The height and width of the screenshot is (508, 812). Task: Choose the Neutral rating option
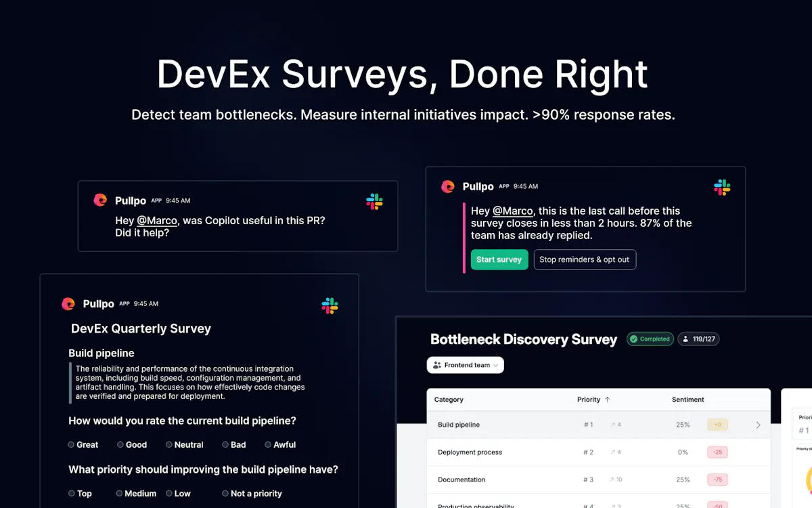168,444
